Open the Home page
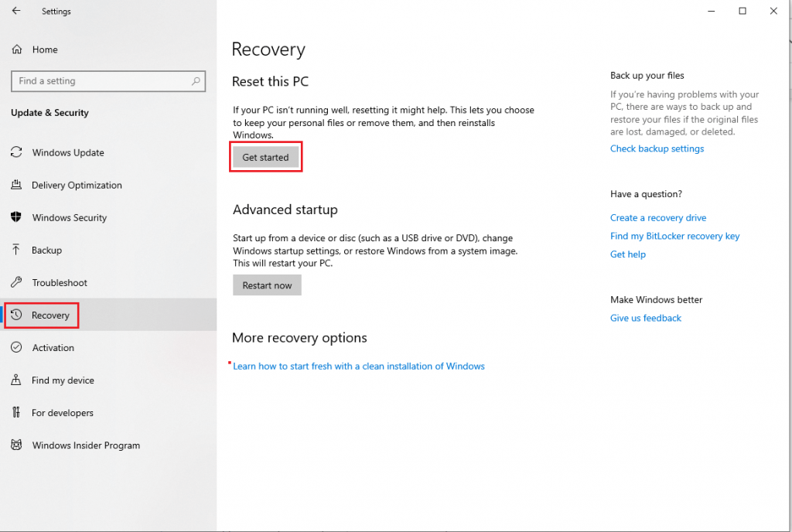The height and width of the screenshot is (532, 792). pyautogui.click(x=45, y=49)
